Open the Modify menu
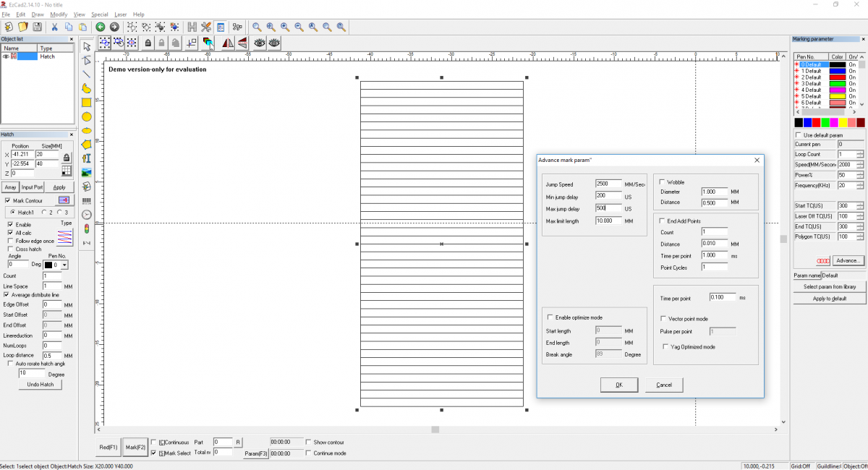Image resolution: width=868 pixels, height=470 pixels. point(59,14)
